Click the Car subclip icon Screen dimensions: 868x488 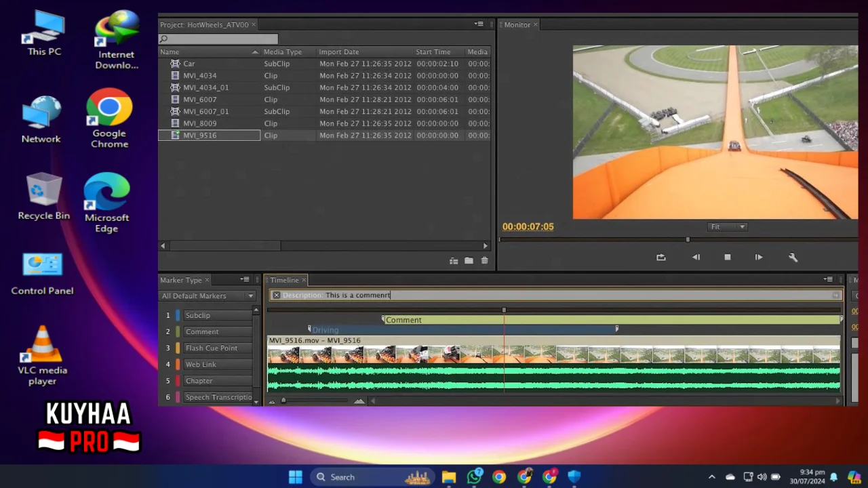175,64
